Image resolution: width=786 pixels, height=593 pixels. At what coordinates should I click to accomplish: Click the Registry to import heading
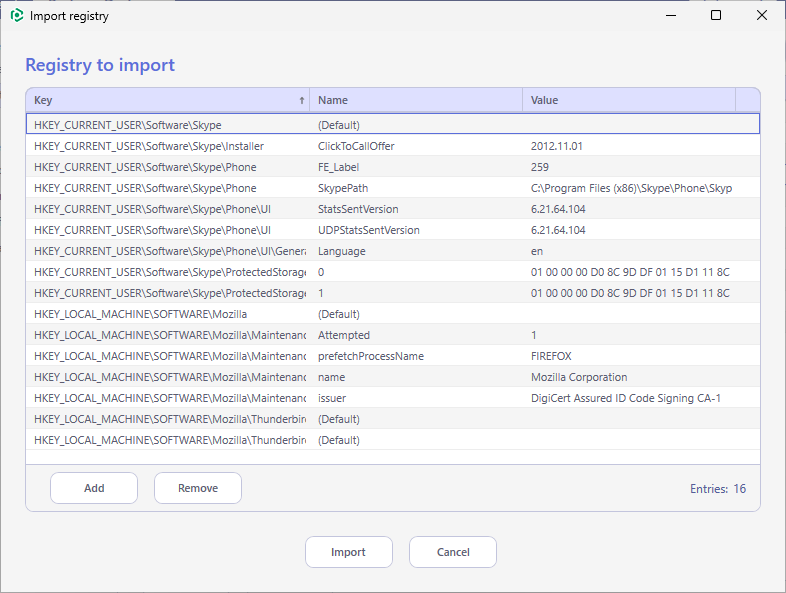click(100, 65)
